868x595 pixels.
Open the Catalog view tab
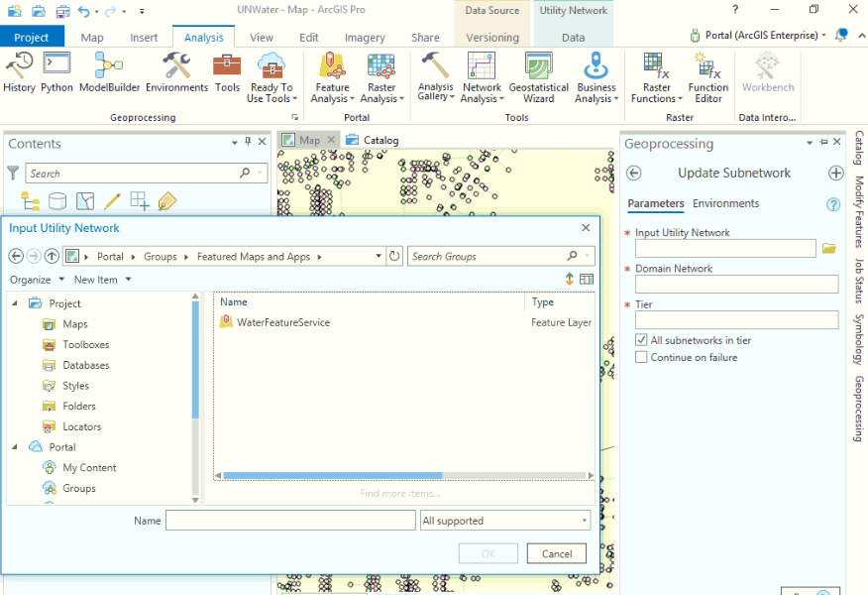point(374,140)
